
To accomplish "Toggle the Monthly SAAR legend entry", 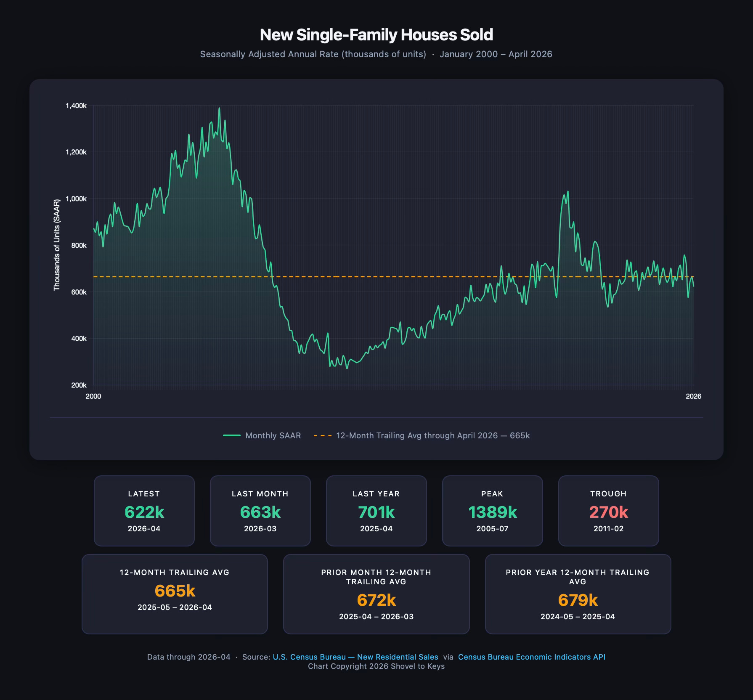I will tap(262, 435).
